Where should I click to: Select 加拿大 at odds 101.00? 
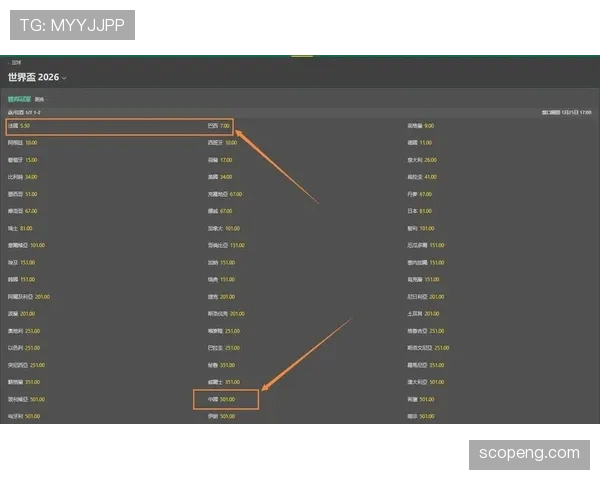(x=223, y=229)
